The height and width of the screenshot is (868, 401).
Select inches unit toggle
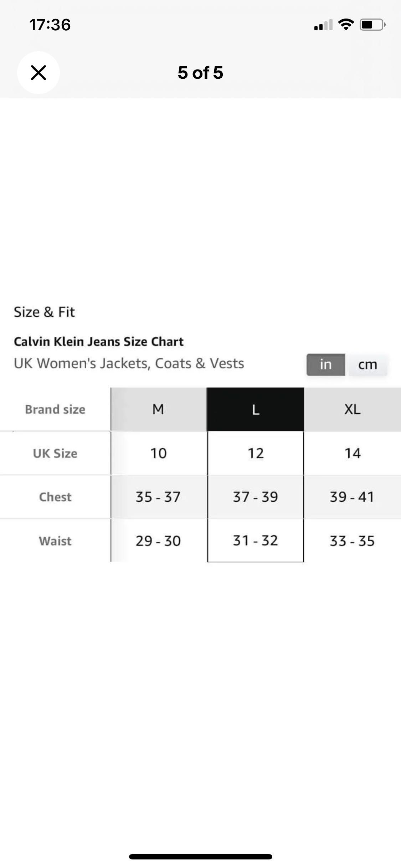[x=326, y=365]
